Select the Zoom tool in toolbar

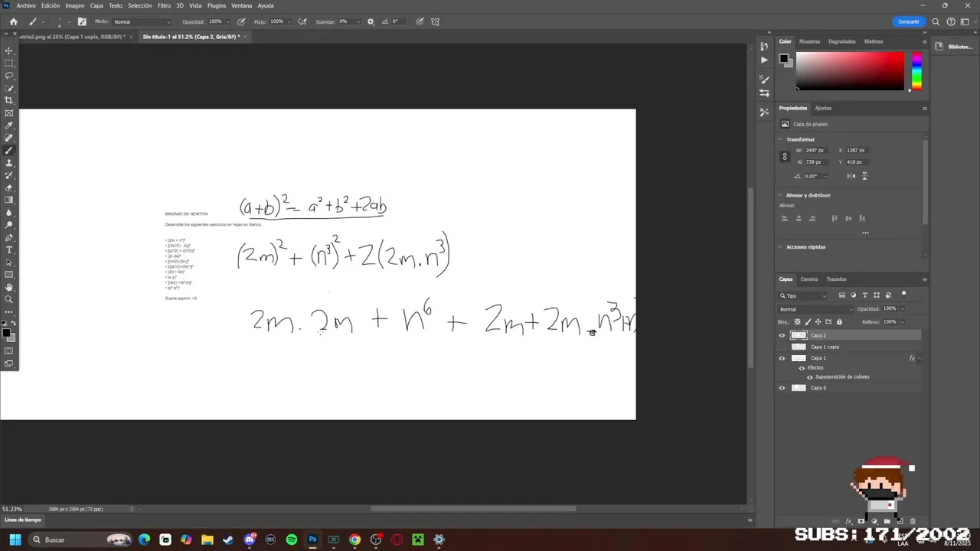click(x=9, y=299)
